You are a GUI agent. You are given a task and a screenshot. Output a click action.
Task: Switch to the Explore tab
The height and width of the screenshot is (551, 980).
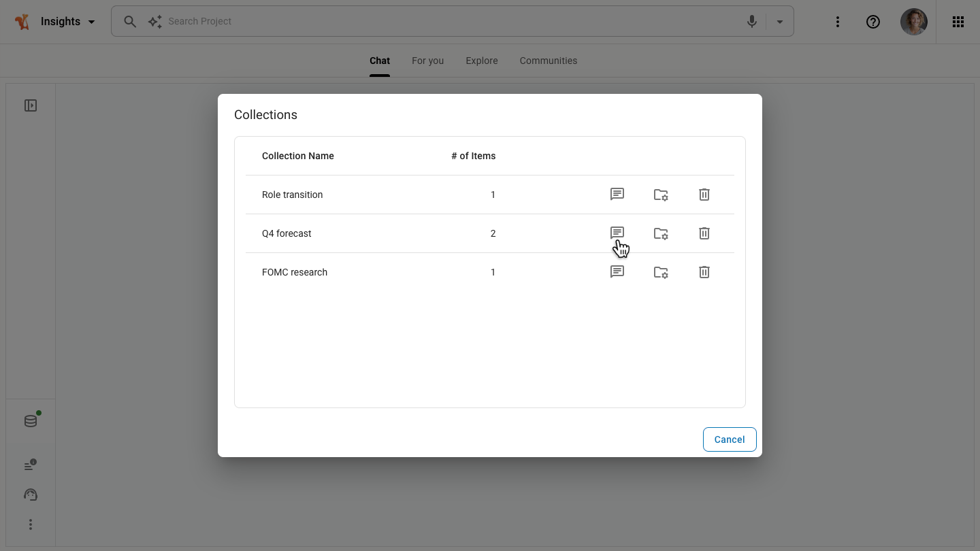pos(482,61)
